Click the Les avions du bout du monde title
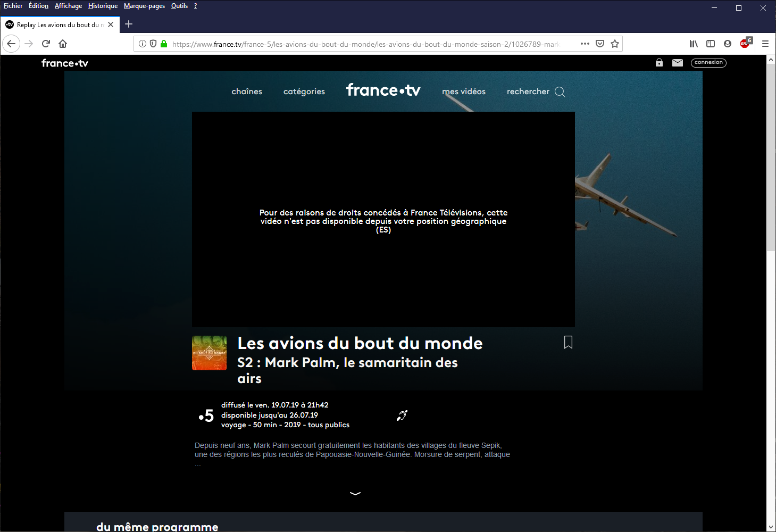 point(360,343)
